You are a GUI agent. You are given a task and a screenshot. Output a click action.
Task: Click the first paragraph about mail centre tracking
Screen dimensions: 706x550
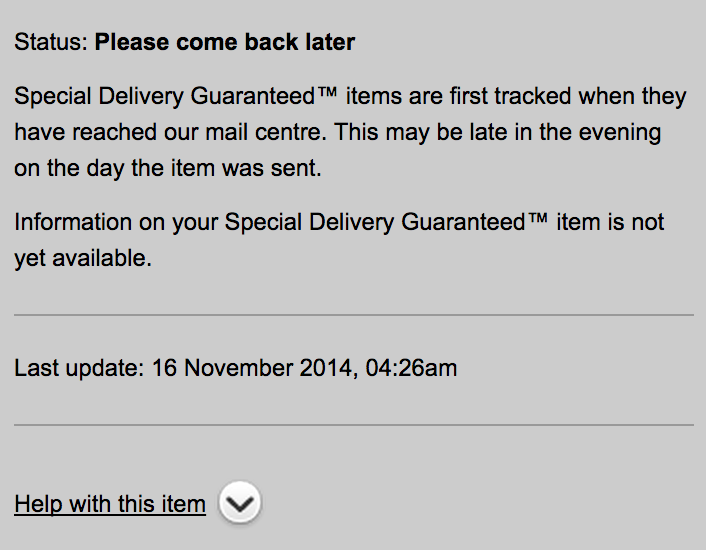click(x=350, y=132)
